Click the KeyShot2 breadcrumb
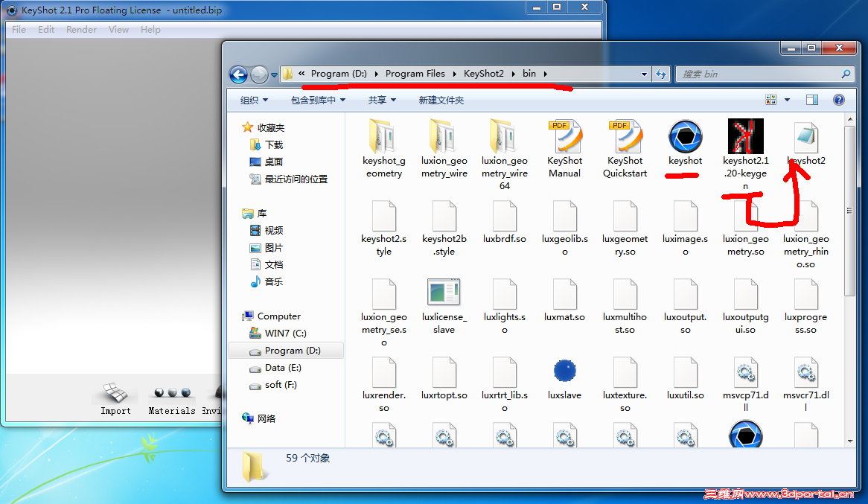Image resolution: width=868 pixels, height=504 pixels. click(484, 74)
